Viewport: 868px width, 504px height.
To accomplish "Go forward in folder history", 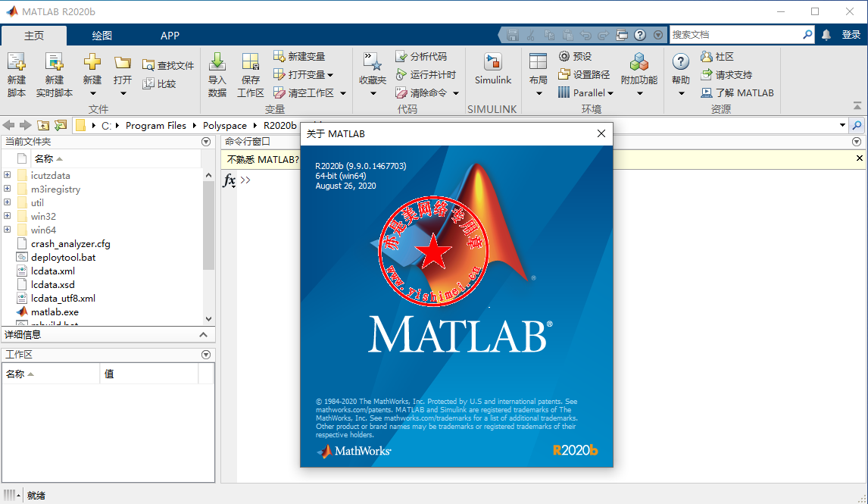I will coord(26,125).
